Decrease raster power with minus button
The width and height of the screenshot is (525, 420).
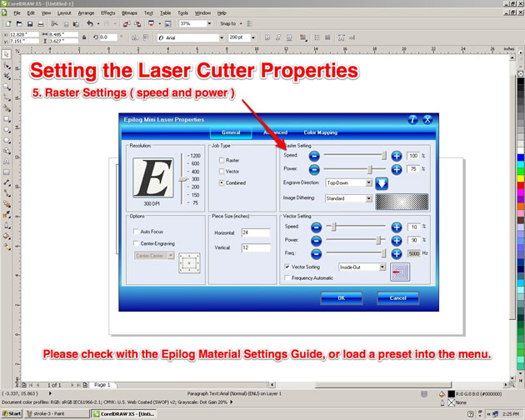314,169
